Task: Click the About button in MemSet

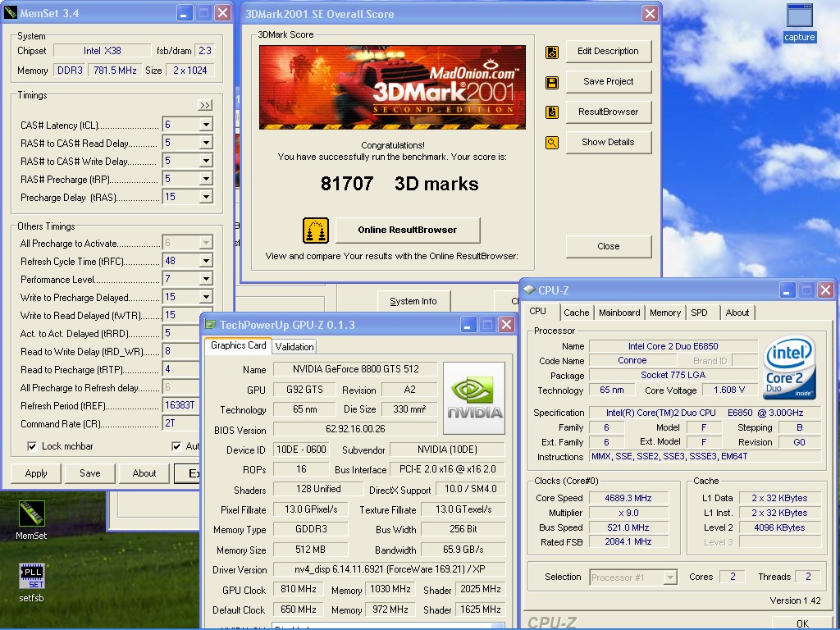Action: pyautogui.click(x=144, y=473)
